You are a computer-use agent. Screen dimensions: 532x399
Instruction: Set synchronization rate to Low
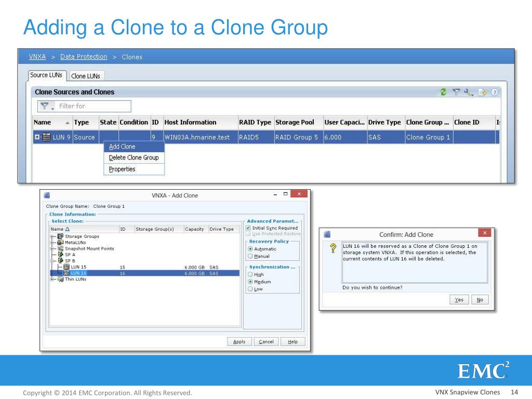point(250,289)
